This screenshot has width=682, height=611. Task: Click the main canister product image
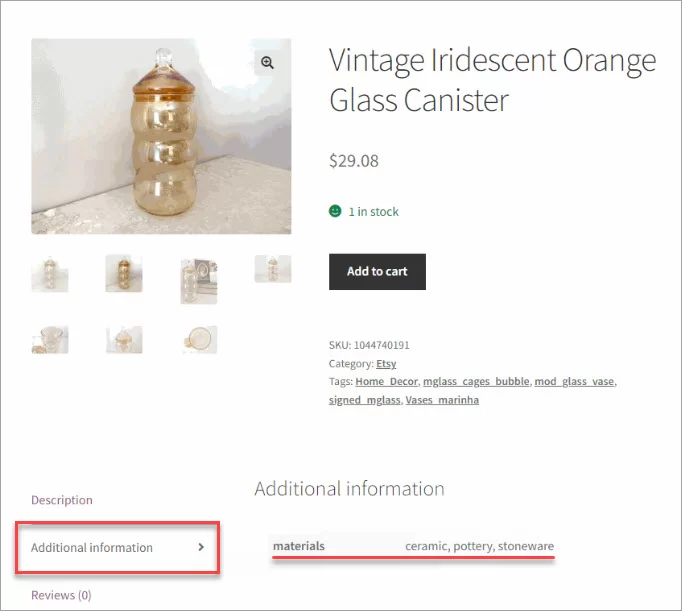(x=161, y=136)
